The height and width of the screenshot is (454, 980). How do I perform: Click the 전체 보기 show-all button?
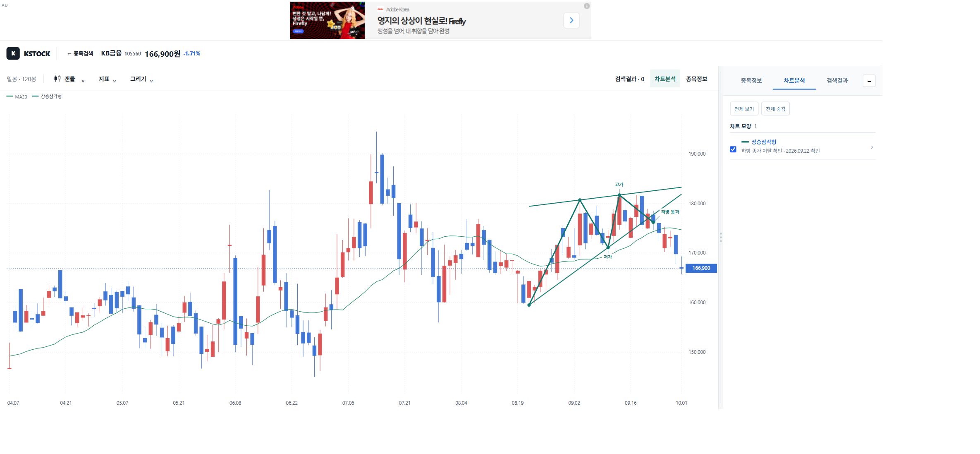click(744, 109)
